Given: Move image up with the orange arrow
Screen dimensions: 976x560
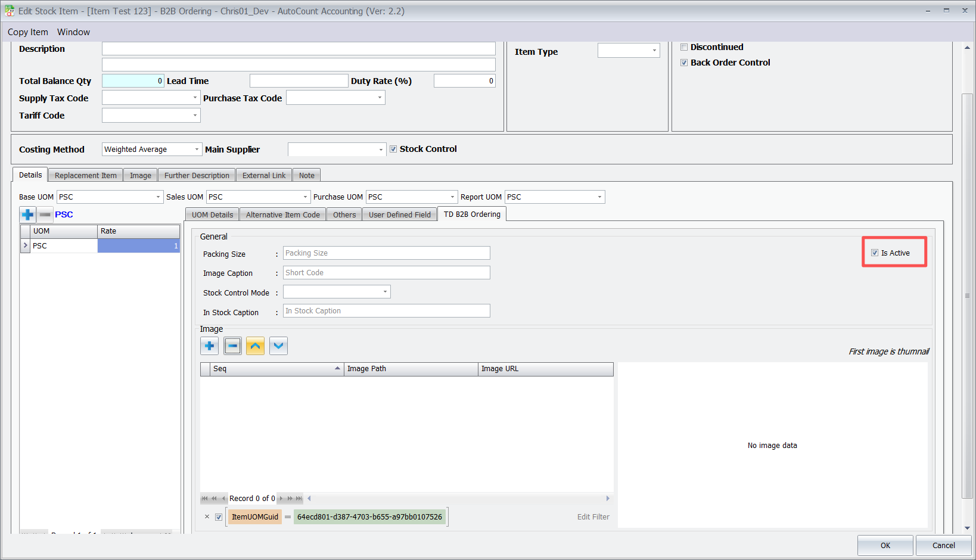Looking at the screenshot, I should point(255,346).
